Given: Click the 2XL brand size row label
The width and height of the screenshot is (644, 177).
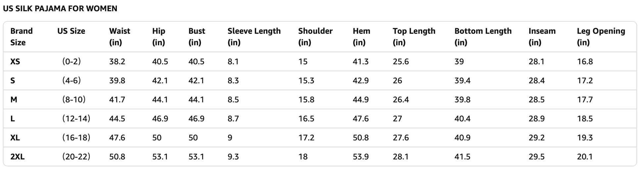Looking at the screenshot, I should click(x=18, y=157).
